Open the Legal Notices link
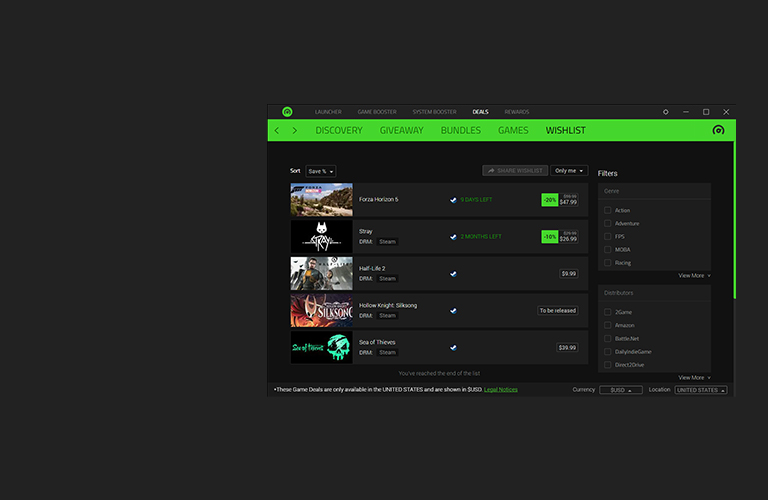The width and height of the screenshot is (768, 500). 500,390
